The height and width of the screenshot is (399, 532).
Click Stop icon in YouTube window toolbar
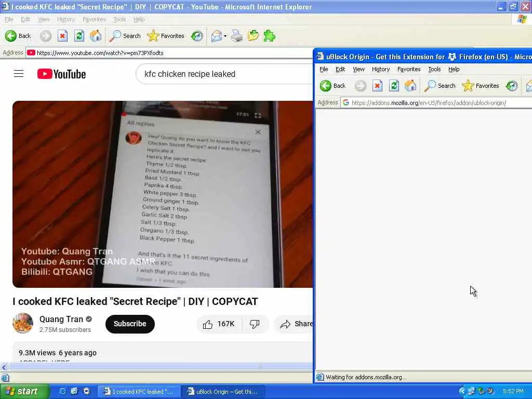[x=62, y=36]
